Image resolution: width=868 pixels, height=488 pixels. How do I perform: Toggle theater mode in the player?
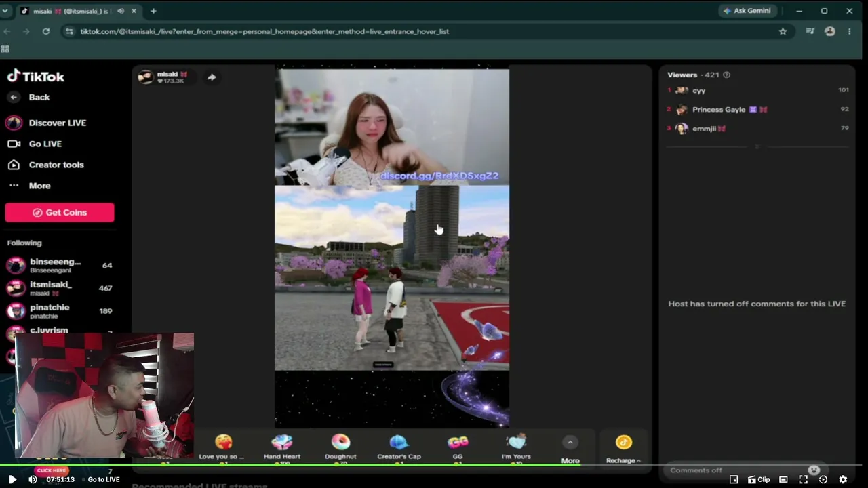pyautogui.click(x=783, y=479)
